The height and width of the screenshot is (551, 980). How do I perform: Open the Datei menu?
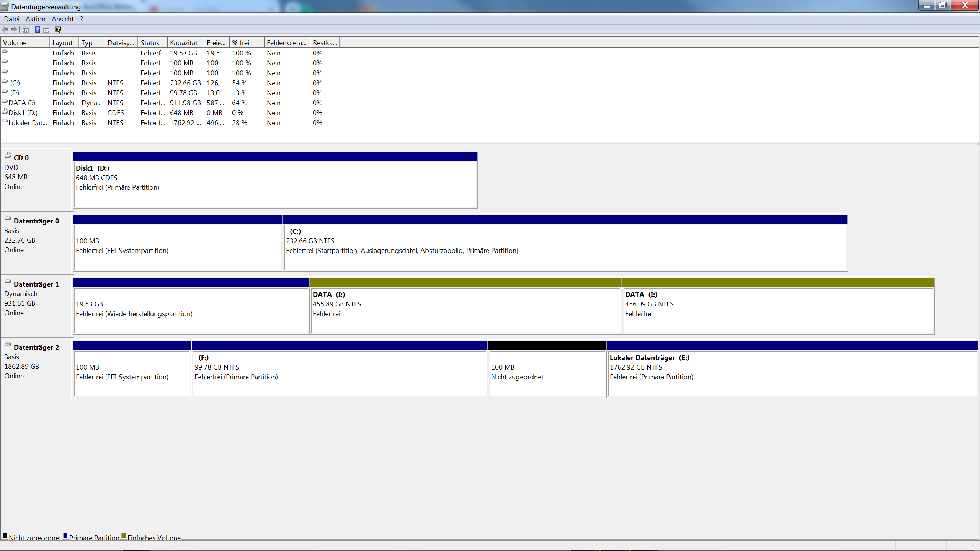pos(11,19)
